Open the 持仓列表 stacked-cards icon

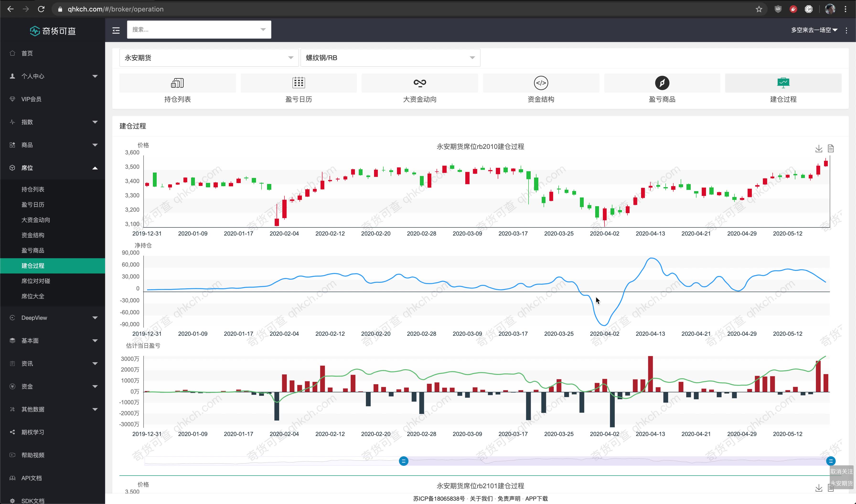tap(177, 83)
